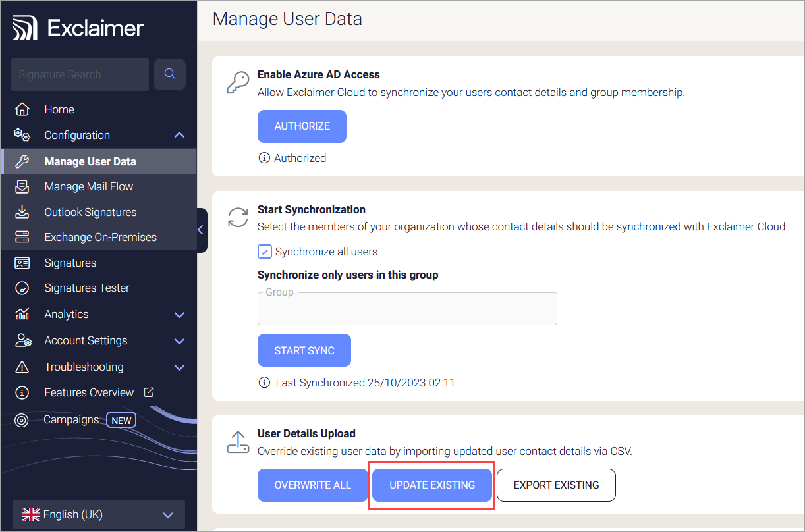Collapse the Configuration menu section
This screenshot has width=805, height=532.
179,135
